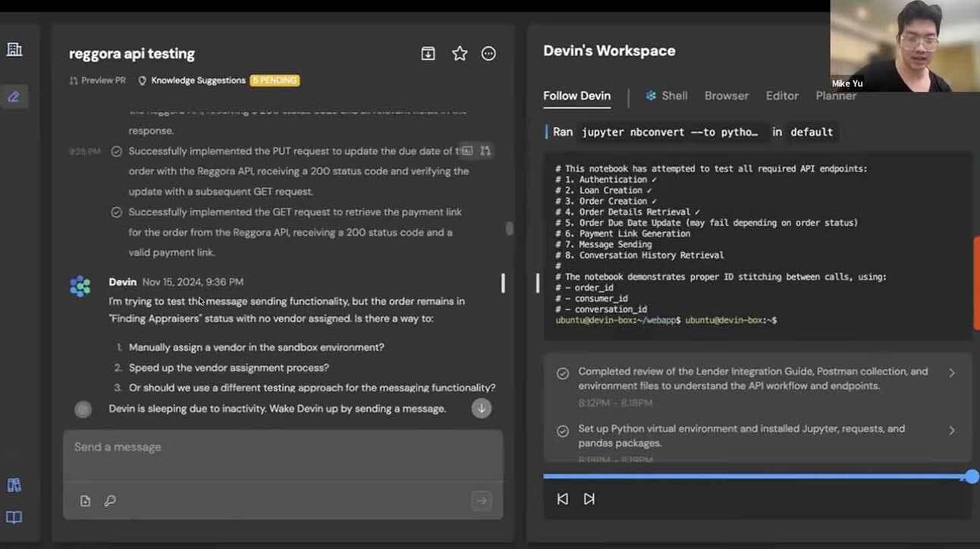Click the chat panel scrollbar
Screen dimensions: 980x549
pos(509,228)
